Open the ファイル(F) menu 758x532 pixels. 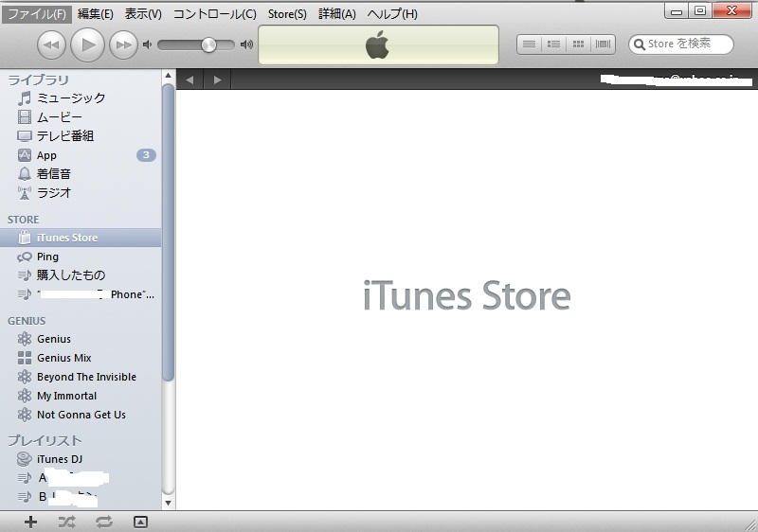37,14
